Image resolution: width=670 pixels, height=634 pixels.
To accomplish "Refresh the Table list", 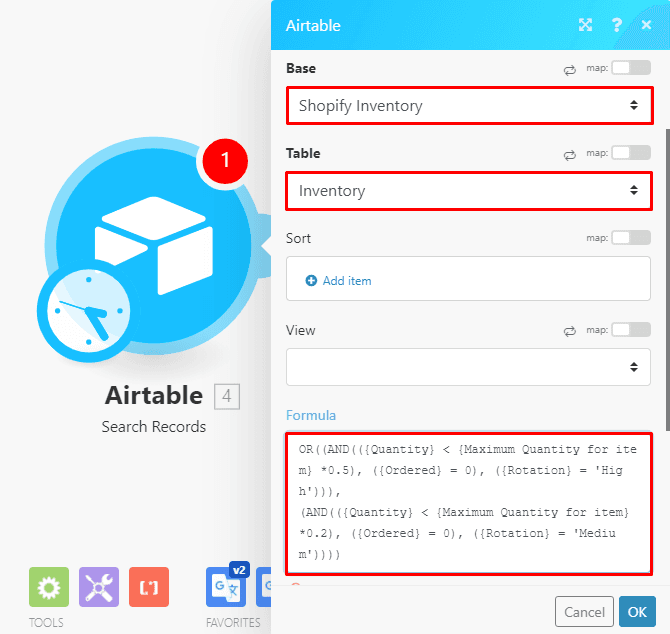I will click(570, 154).
